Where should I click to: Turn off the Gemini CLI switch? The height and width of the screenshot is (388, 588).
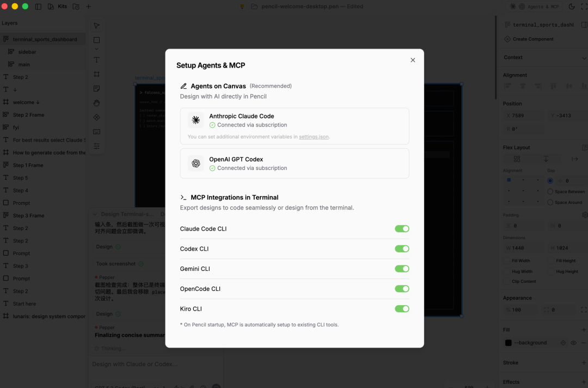point(402,269)
